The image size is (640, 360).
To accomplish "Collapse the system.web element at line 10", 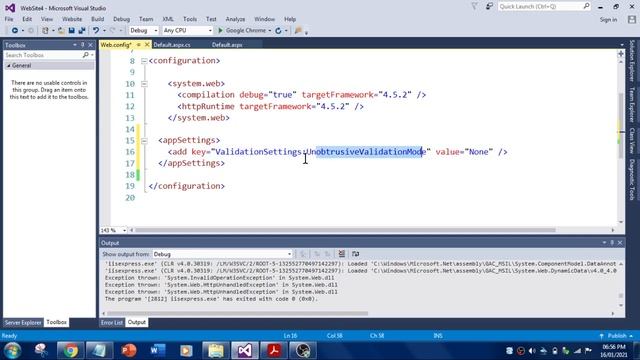I will (144, 84).
